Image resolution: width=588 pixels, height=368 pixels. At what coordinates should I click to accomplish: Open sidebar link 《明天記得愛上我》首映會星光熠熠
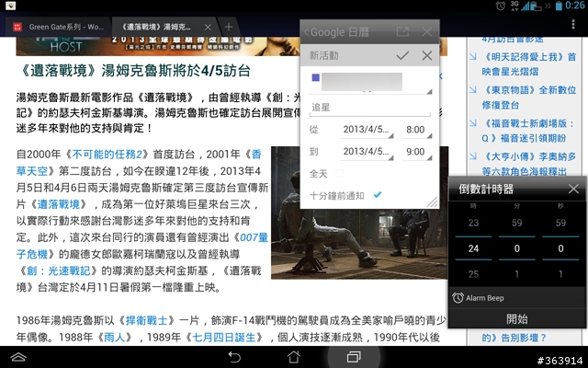point(529,64)
